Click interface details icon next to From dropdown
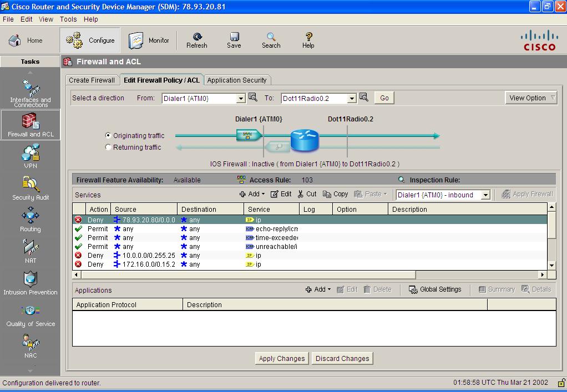The width and height of the screenshot is (567, 392). pyautogui.click(x=253, y=97)
